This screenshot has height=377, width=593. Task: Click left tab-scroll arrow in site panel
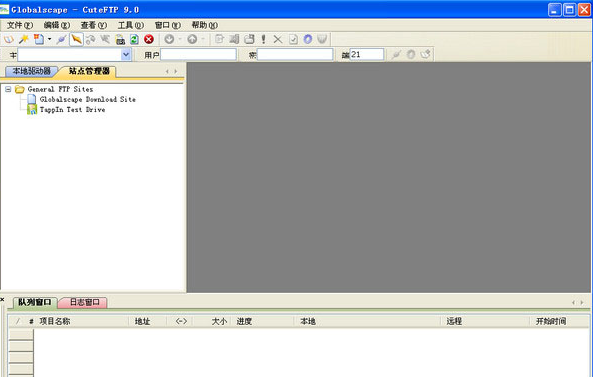pyautogui.click(x=167, y=71)
